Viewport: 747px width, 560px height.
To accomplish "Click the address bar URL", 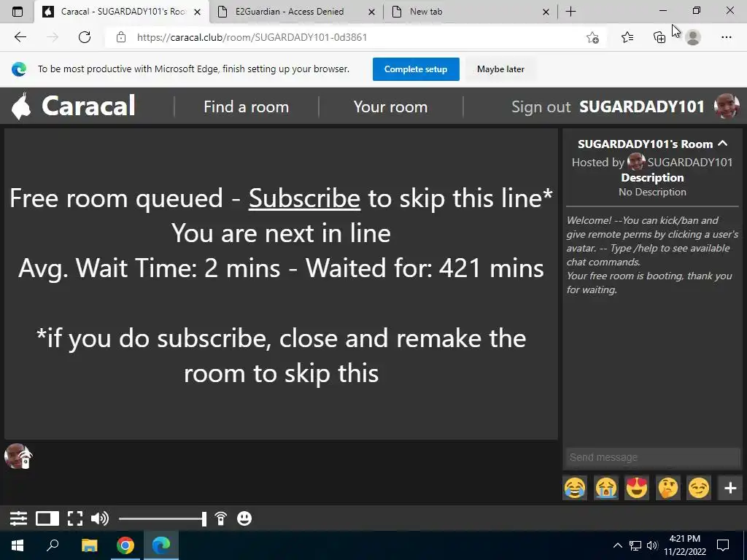I will [x=252, y=37].
